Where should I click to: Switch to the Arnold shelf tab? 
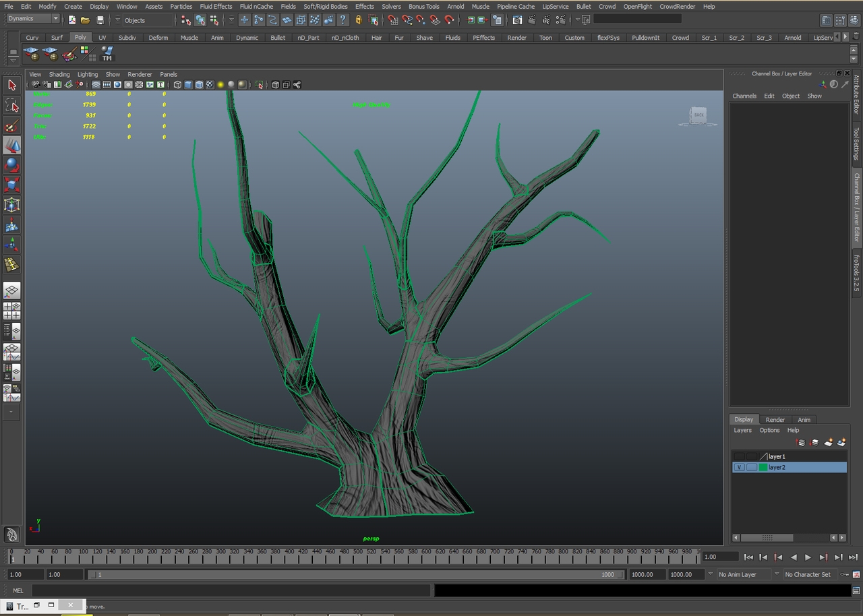pos(792,38)
